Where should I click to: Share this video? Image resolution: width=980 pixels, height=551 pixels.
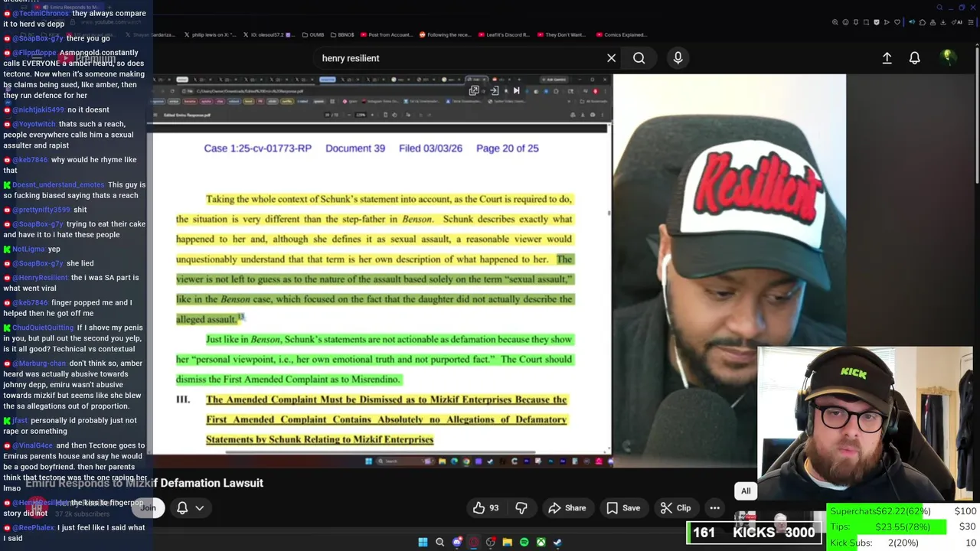(x=567, y=508)
